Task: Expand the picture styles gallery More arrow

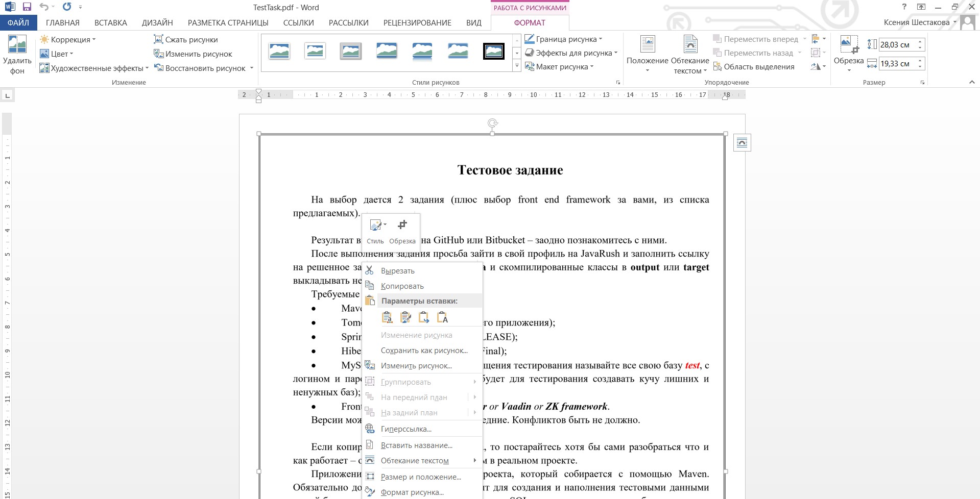Action: tap(517, 66)
